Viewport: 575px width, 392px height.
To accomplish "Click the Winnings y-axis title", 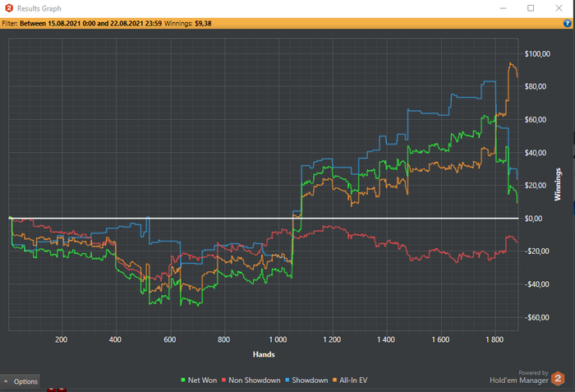I will coord(558,184).
